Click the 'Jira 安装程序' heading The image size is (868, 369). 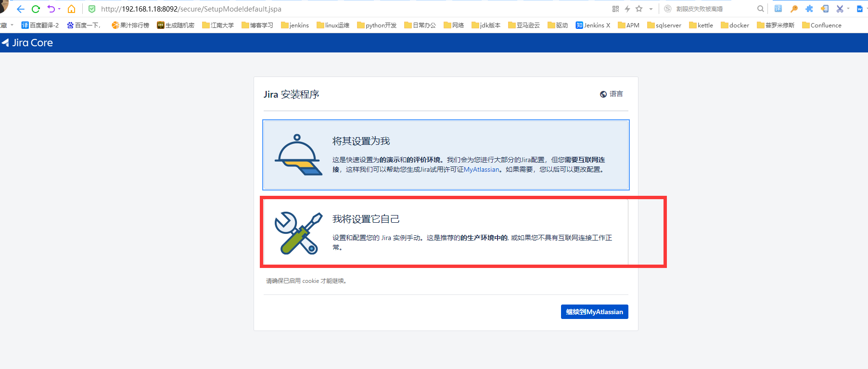pyautogui.click(x=292, y=94)
